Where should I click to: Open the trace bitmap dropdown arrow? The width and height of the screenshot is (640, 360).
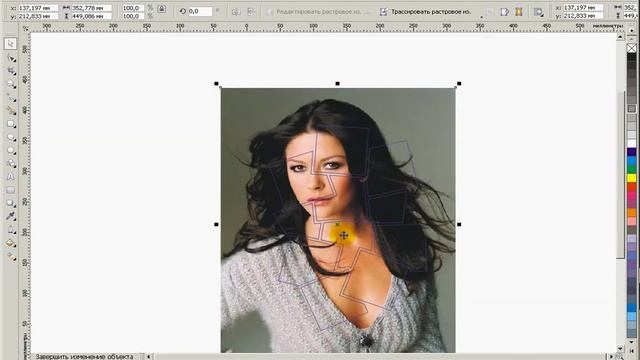481,16
